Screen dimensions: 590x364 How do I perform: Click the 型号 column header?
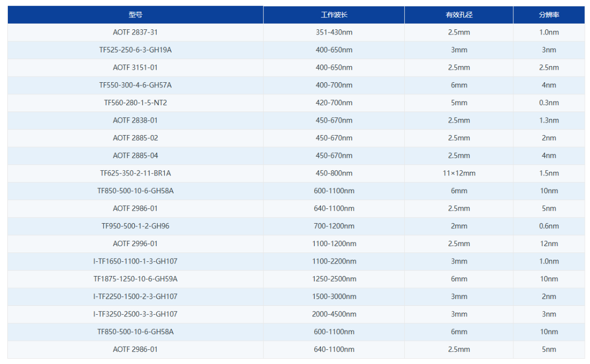coord(135,15)
